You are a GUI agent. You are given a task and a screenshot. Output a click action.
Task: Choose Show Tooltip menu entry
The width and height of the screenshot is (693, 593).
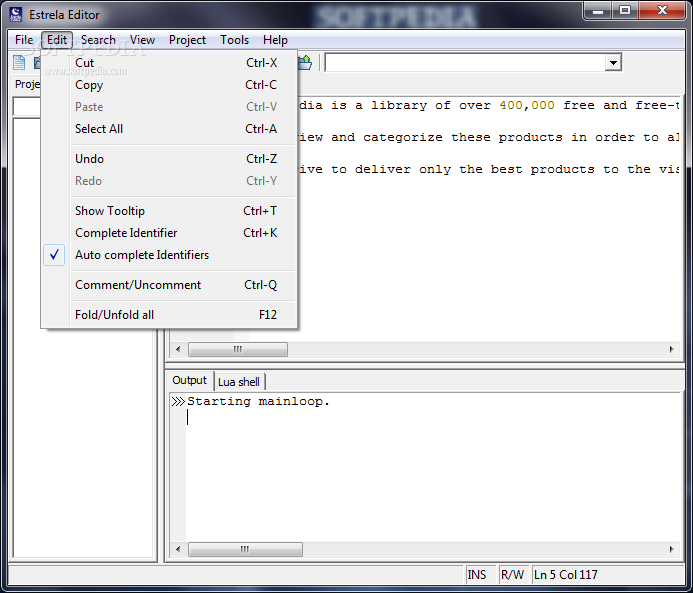click(170, 211)
